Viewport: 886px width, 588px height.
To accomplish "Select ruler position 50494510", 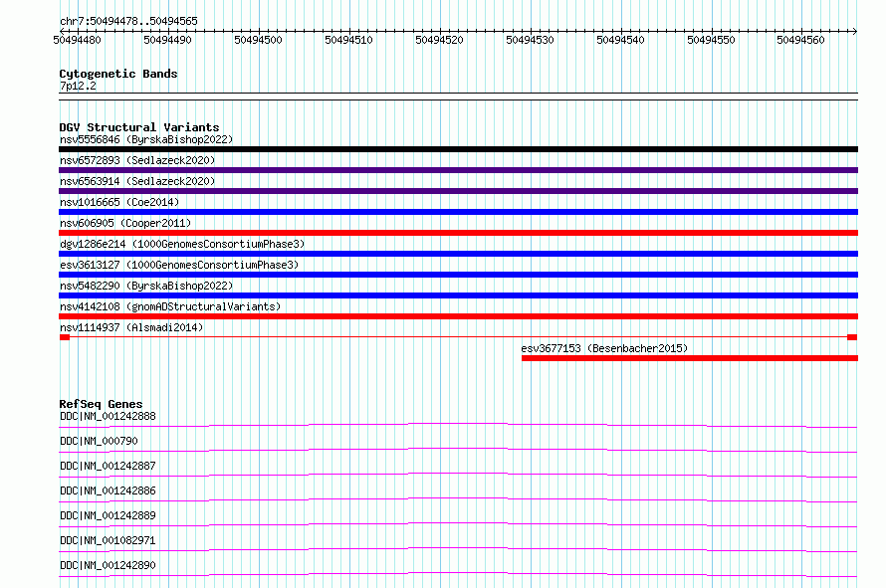I will point(348,40).
